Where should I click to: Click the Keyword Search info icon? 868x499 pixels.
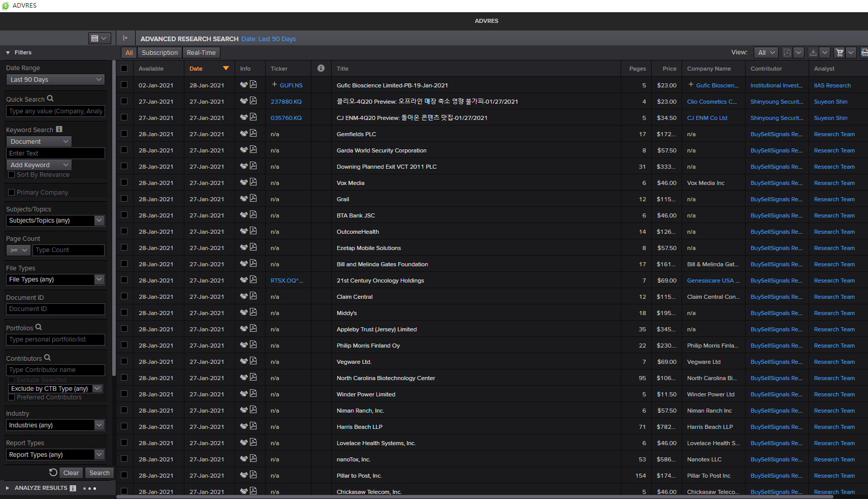59,129
